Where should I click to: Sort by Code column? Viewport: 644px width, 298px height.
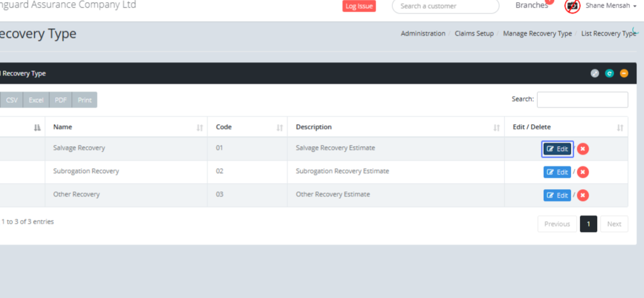point(280,128)
